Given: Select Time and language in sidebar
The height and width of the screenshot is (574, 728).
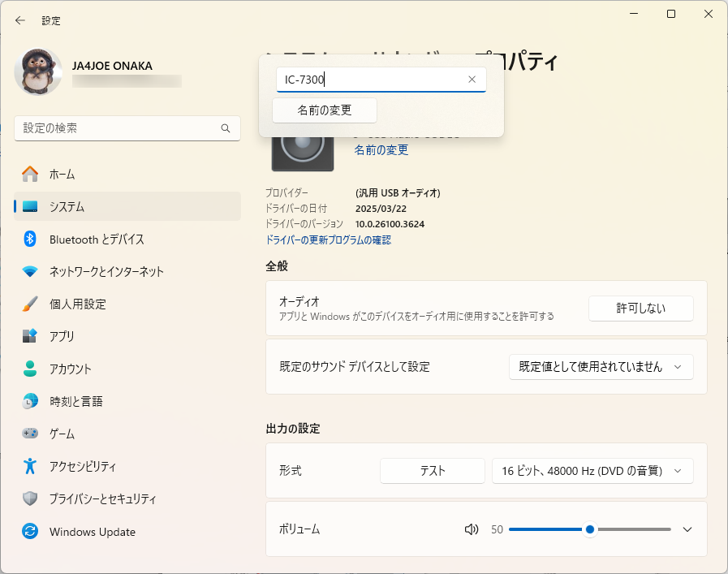Looking at the screenshot, I should [x=127, y=401].
